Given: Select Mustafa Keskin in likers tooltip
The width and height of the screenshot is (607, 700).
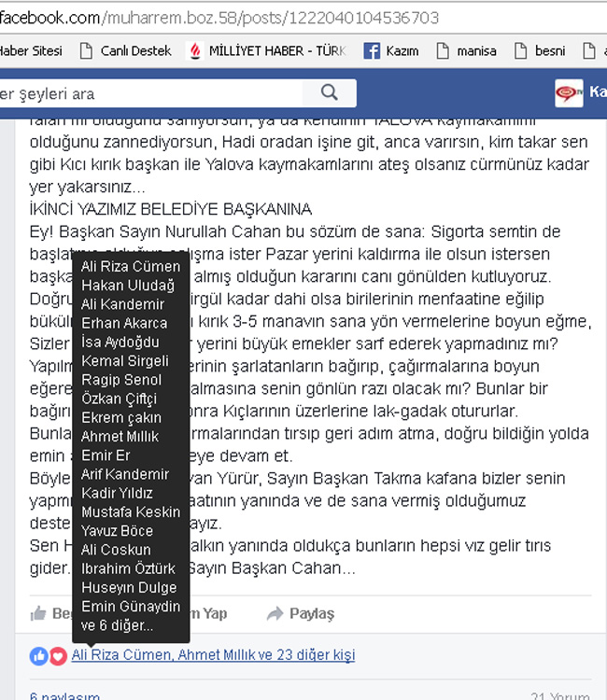Looking at the screenshot, I should (131, 511).
